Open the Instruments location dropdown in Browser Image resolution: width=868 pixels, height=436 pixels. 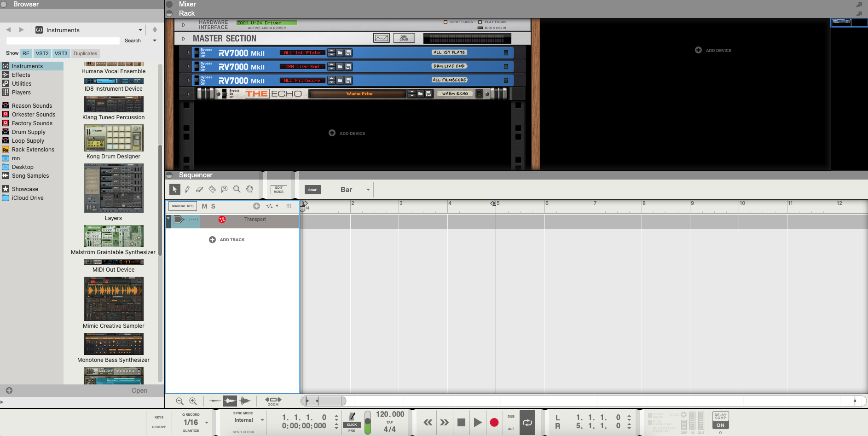click(x=140, y=30)
